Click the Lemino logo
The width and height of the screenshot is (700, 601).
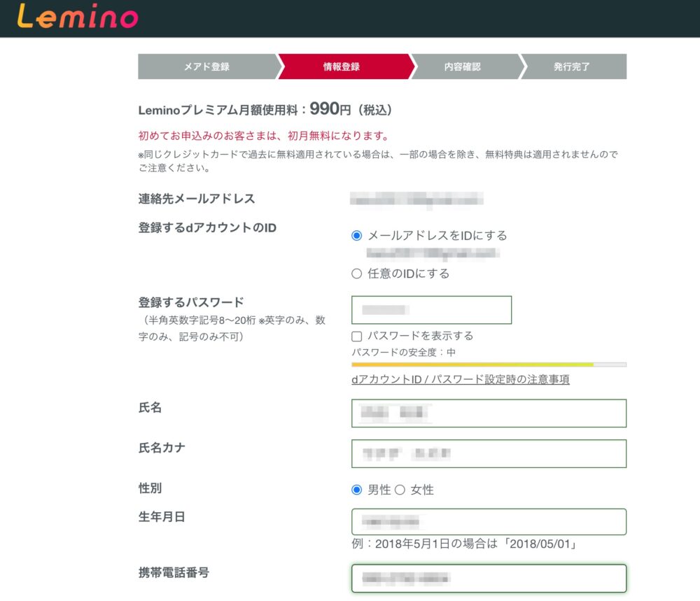78,17
